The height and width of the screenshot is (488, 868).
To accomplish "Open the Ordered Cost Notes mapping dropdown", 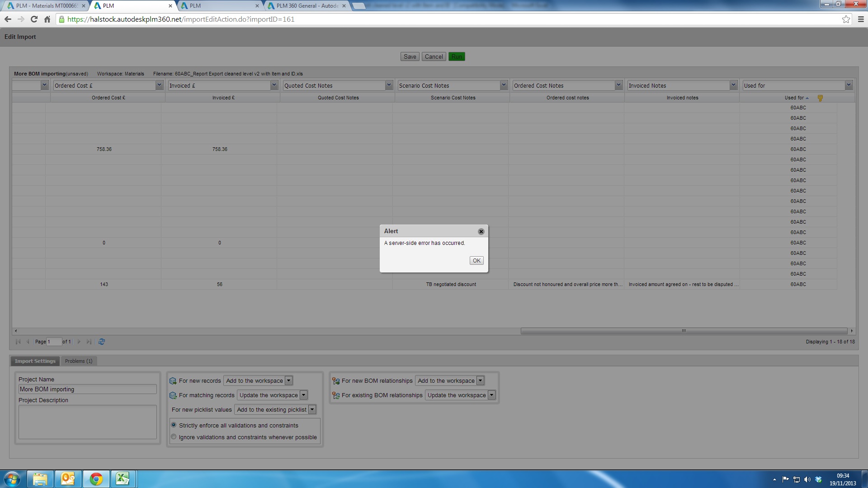I will [x=618, y=85].
